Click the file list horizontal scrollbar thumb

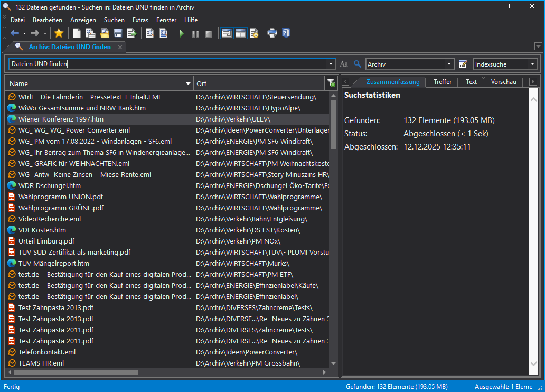76,372
